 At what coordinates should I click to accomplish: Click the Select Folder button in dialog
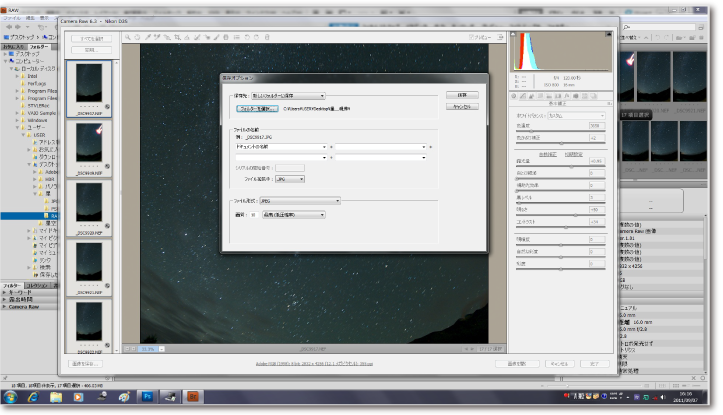click(x=256, y=107)
